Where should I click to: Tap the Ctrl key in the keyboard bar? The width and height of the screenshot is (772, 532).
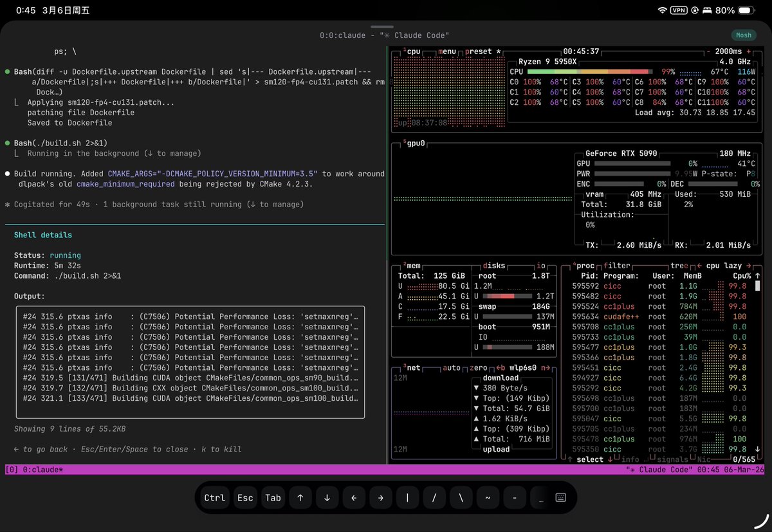tap(214, 497)
